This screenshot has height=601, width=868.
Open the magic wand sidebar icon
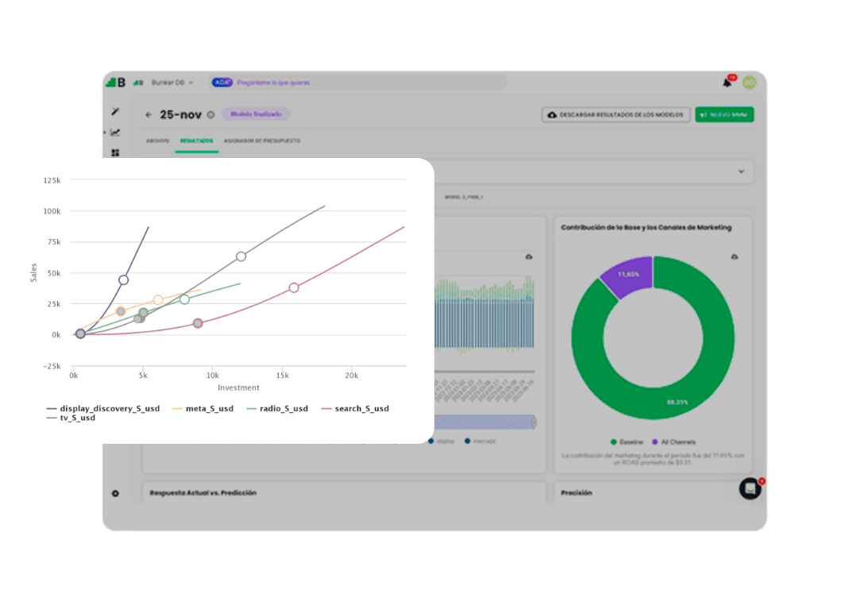click(115, 112)
